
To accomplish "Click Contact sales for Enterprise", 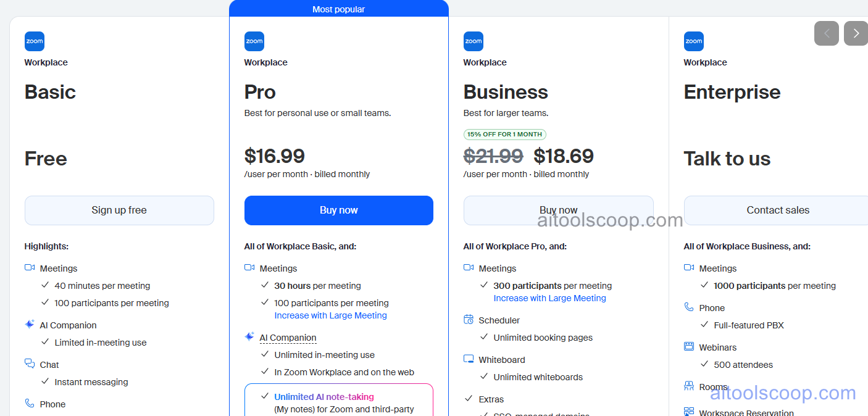I will click(x=778, y=210).
